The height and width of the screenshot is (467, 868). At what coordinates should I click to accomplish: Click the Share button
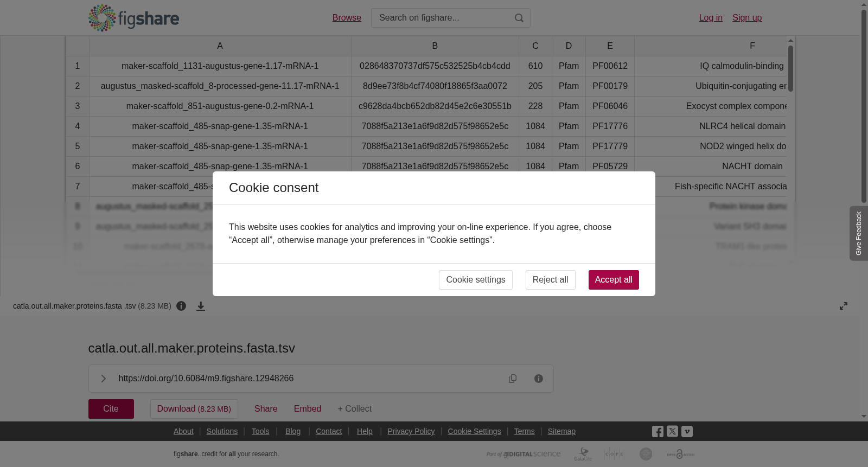[266, 409]
